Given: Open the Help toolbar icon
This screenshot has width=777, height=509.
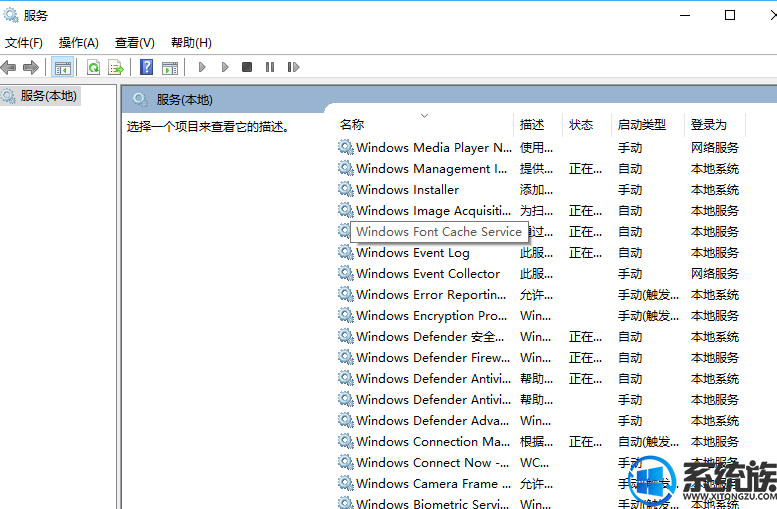Looking at the screenshot, I should click(147, 67).
